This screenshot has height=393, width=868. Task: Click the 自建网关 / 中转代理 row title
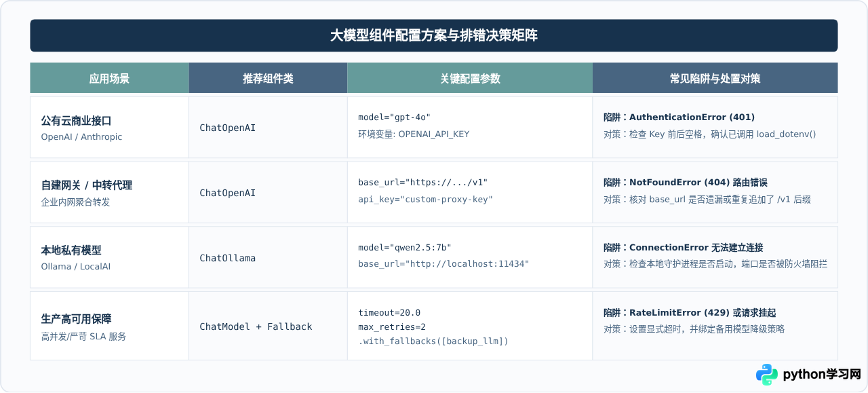click(87, 185)
